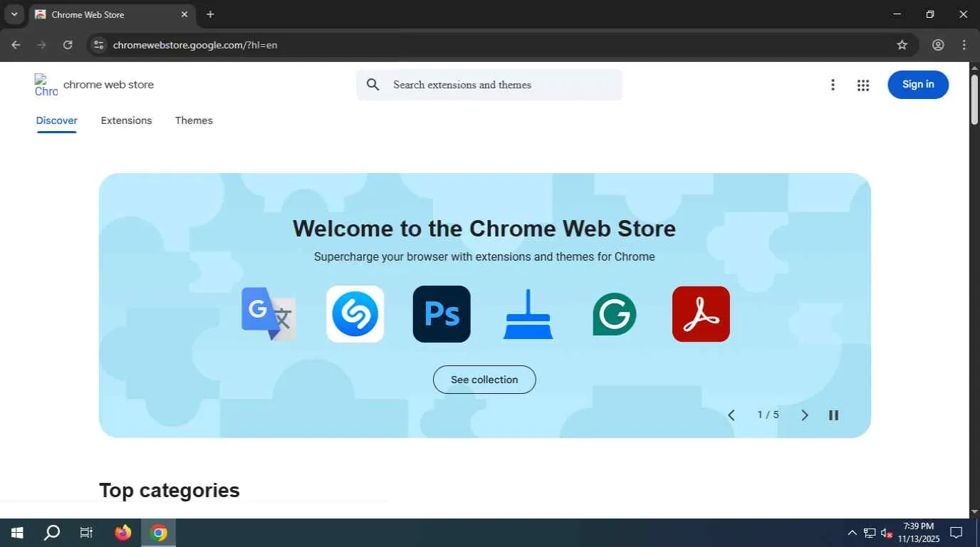Open the web store three-dot menu
Viewport: 980px width, 547px height.
tap(833, 85)
